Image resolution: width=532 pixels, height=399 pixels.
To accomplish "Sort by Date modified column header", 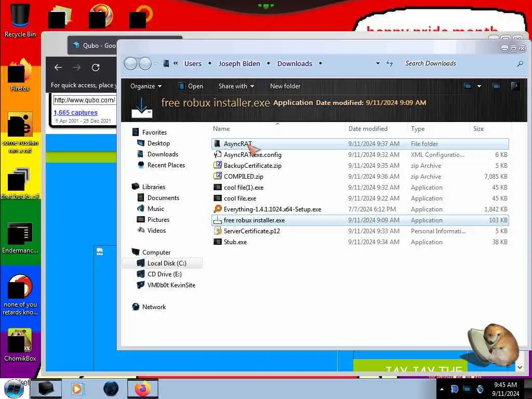I will point(368,129).
